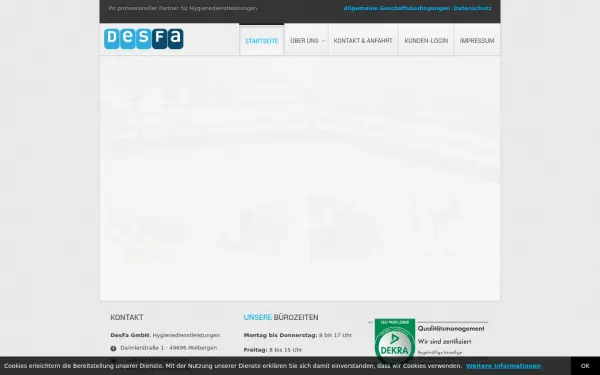Open Allgemeine Geschäftsbedingungen link
The height and width of the screenshot is (375, 600).
(396, 8)
